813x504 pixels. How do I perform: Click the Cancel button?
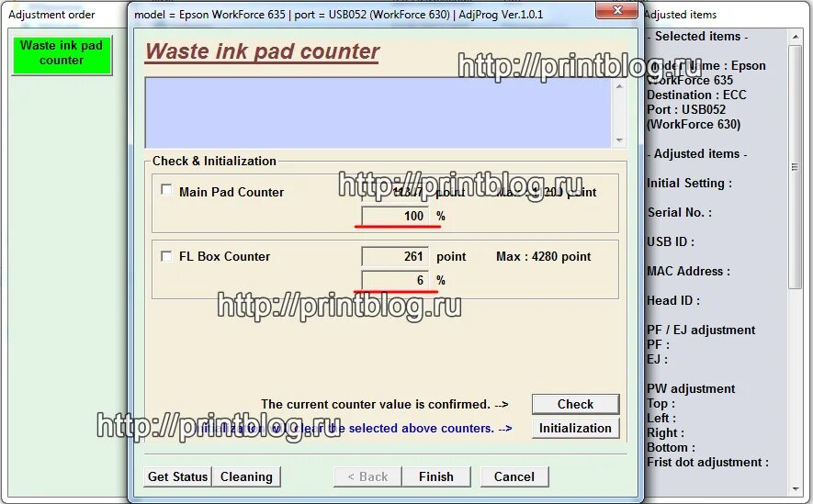click(x=514, y=476)
